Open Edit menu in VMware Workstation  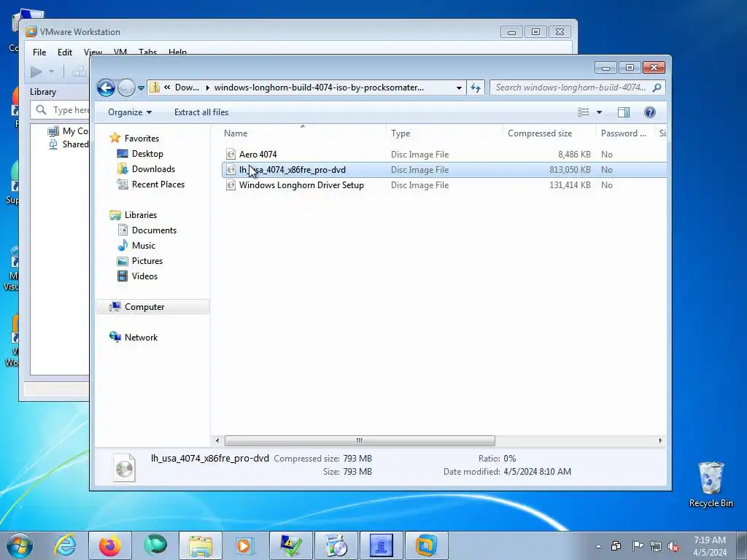click(x=65, y=52)
